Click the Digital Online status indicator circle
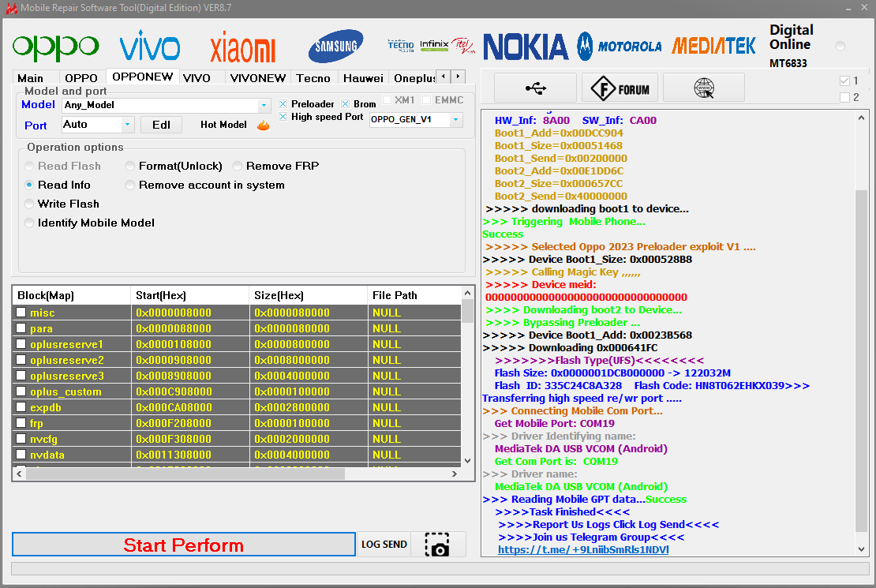The width and height of the screenshot is (876, 588). [x=840, y=46]
